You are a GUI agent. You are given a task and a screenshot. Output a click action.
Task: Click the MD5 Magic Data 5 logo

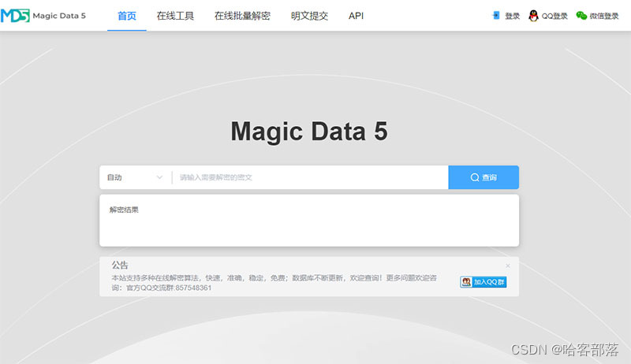pos(43,16)
